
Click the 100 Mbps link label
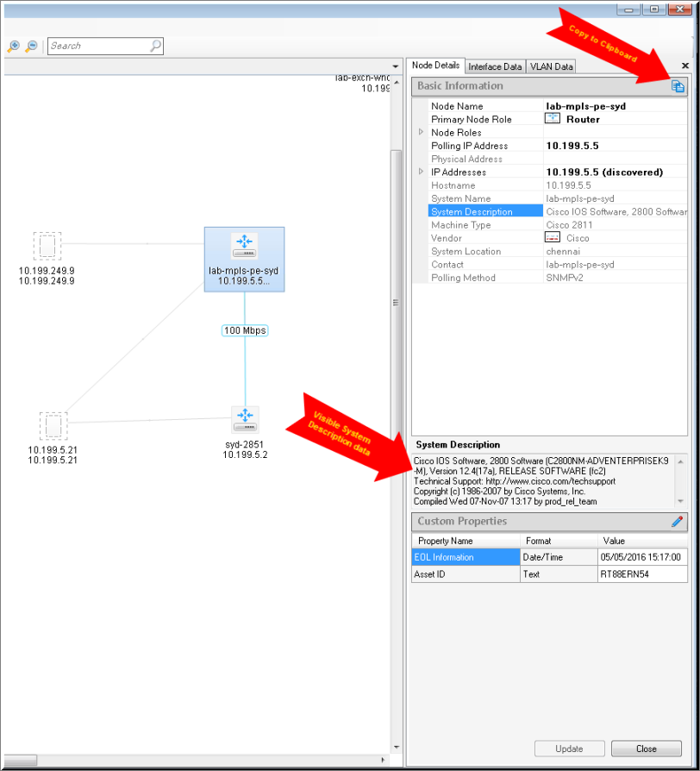pyautogui.click(x=245, y=330)
